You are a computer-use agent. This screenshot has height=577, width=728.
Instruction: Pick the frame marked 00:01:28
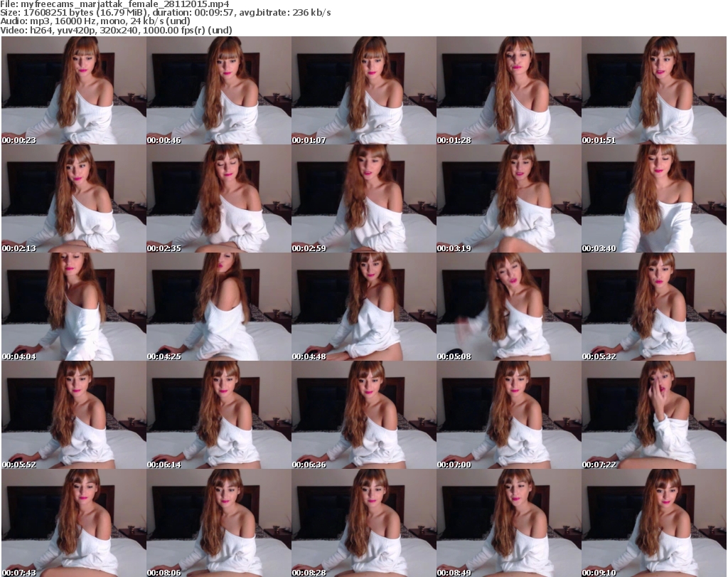click(x=509, y=90)
